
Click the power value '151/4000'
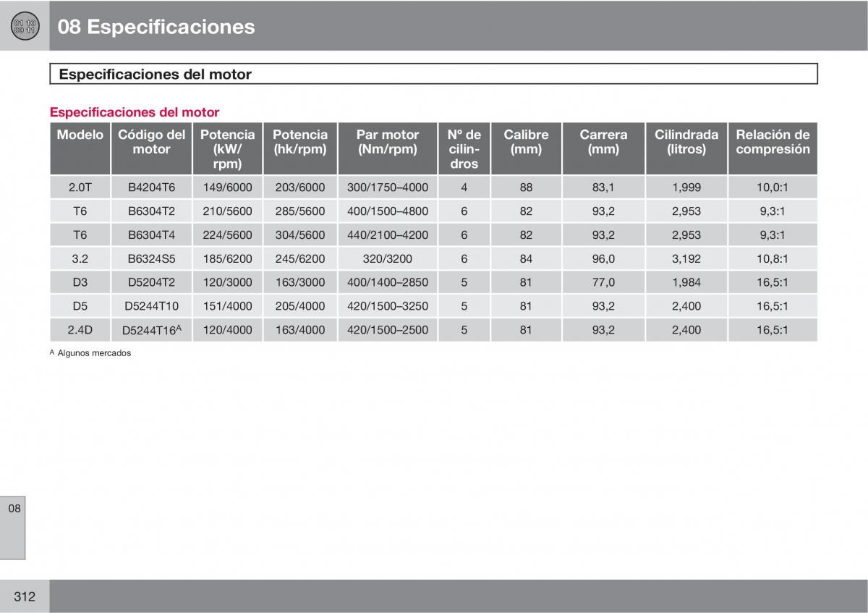click(x=227, y=306)
